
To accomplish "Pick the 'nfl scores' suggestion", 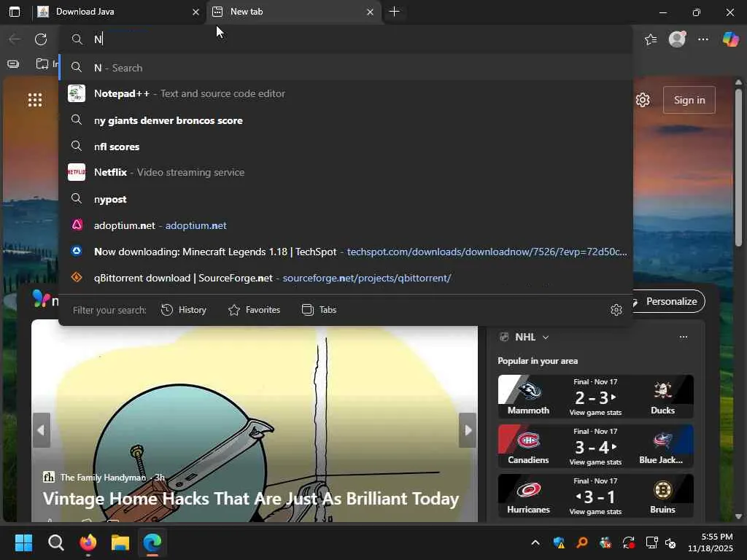I will tap(346, 146).
